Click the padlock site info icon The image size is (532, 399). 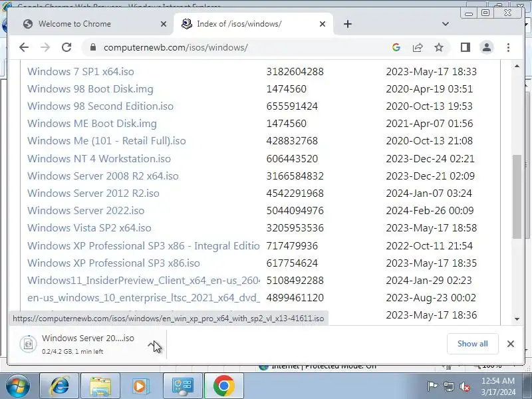pyautogui.click(x=93, y=47)
